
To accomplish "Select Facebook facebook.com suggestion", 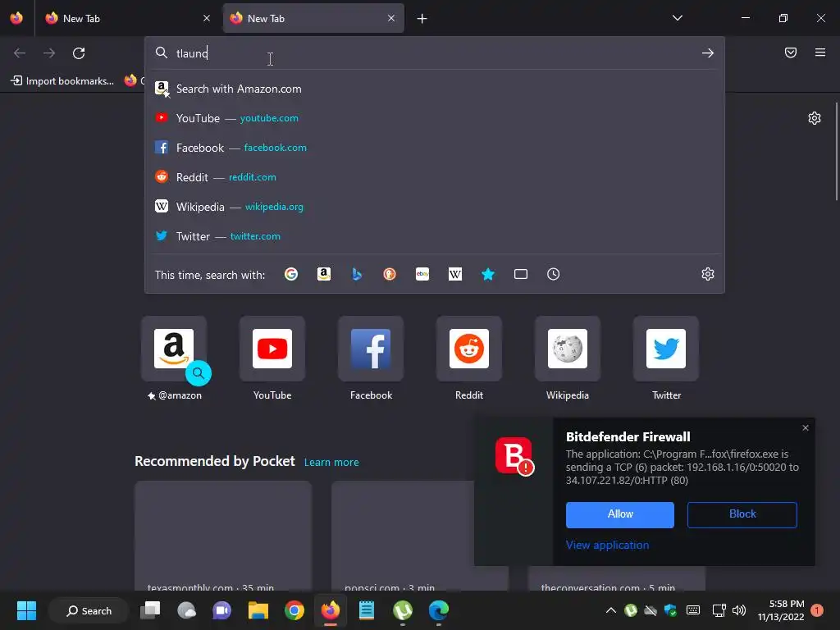I will [435, 148].
